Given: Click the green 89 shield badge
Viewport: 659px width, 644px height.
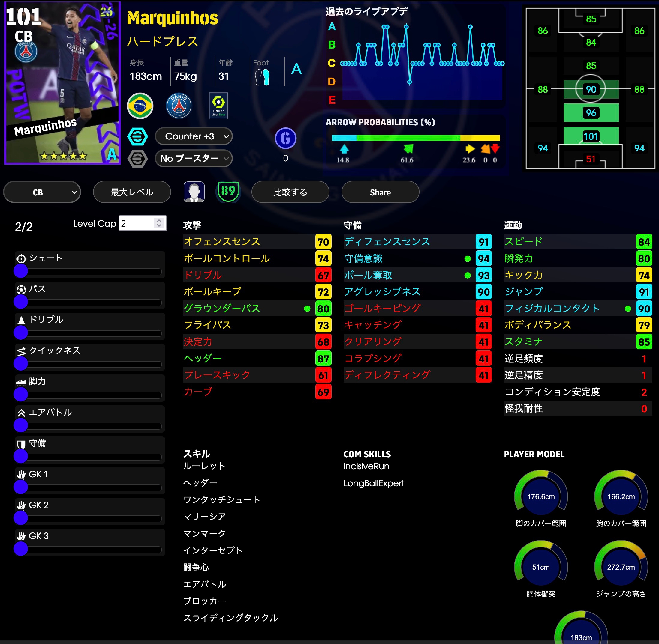Looking at the screenshot, I should coord(228,192).
